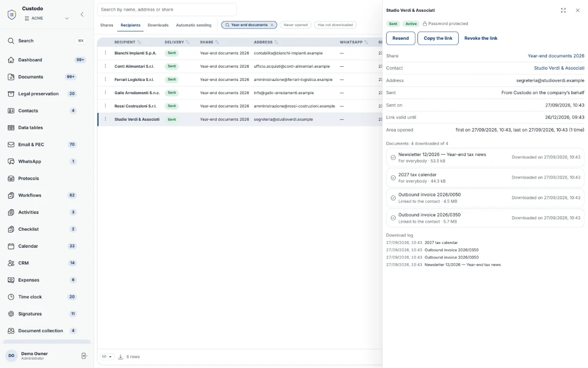The width and height of the screenshot is (588, 368).
Task: Click the Password protected label
Action: coord(445,24)
